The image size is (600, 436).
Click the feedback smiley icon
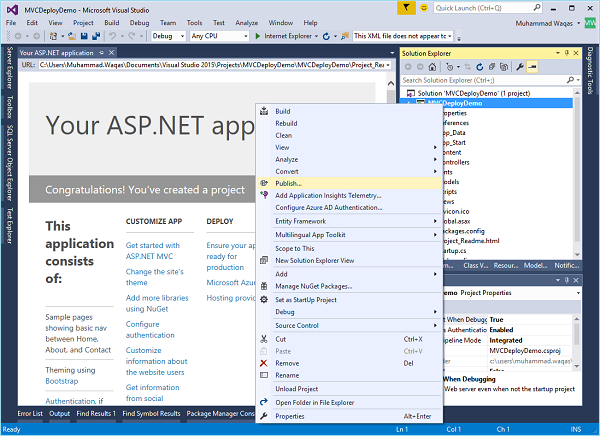[x=424, y=8]
